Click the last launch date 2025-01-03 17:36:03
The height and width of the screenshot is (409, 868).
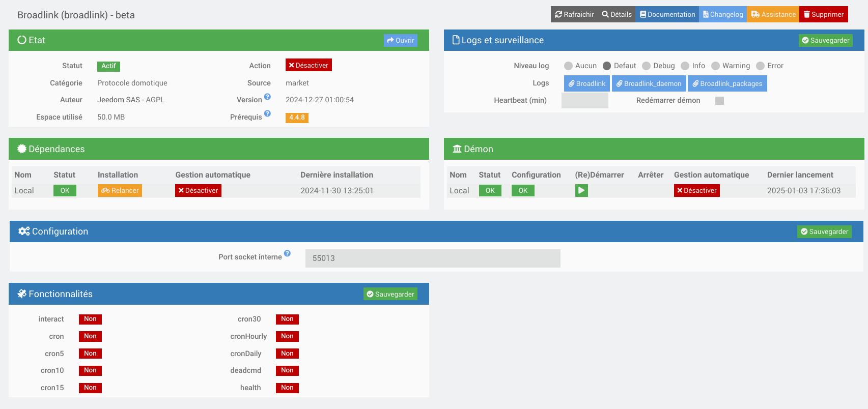point(804,191)
